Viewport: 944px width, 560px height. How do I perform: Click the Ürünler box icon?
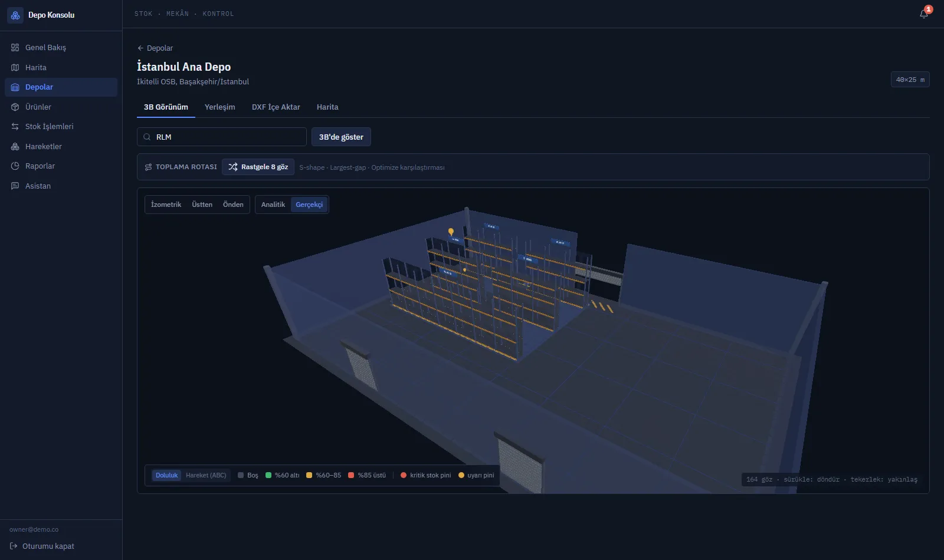pos(15,107)
